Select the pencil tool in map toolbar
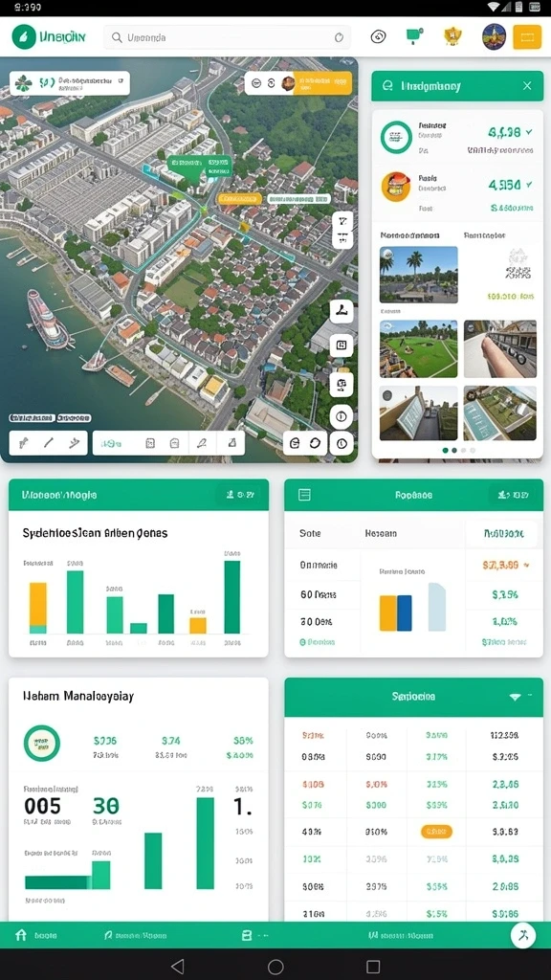 [201, 443]
